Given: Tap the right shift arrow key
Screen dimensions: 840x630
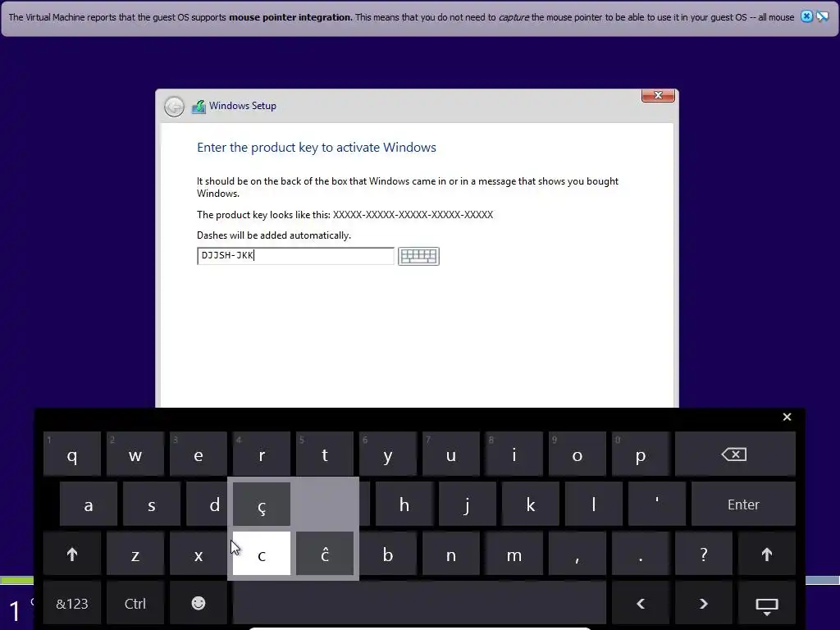Looking at the screenshot, I should tap(767, 554).
